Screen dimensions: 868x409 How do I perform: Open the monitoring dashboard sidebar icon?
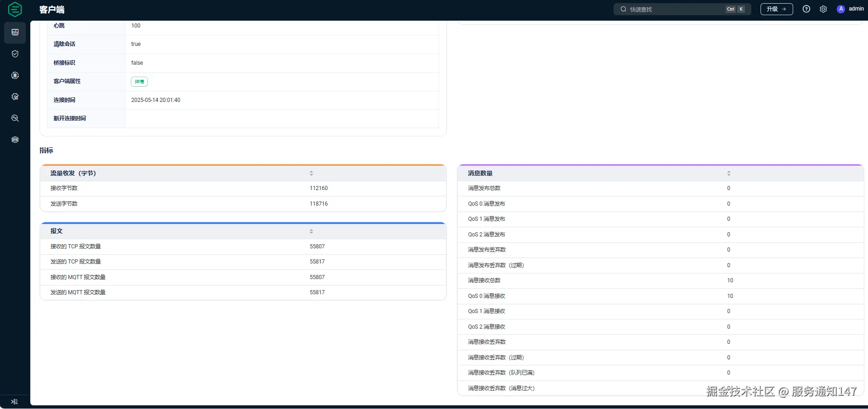pyautogui.click(x=15, y=32)
